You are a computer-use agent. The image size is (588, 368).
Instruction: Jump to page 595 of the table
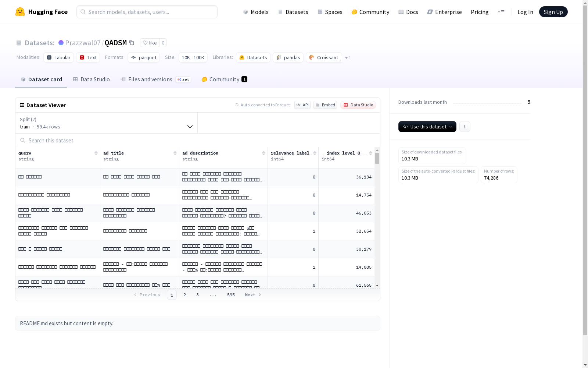(x=231, y=295)
